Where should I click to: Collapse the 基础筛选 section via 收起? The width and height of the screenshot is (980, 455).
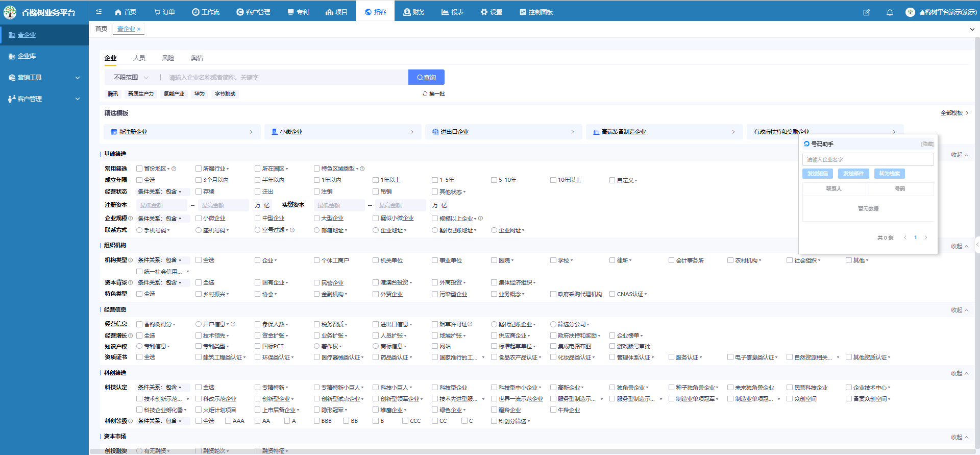pyautogui.click(x=959, y=155)
